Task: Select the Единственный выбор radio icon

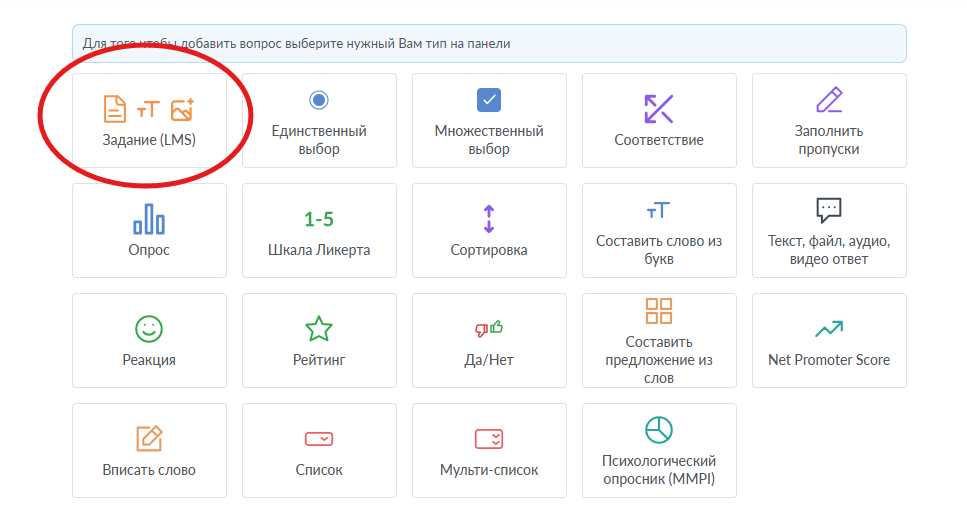Action: (319, 100)
